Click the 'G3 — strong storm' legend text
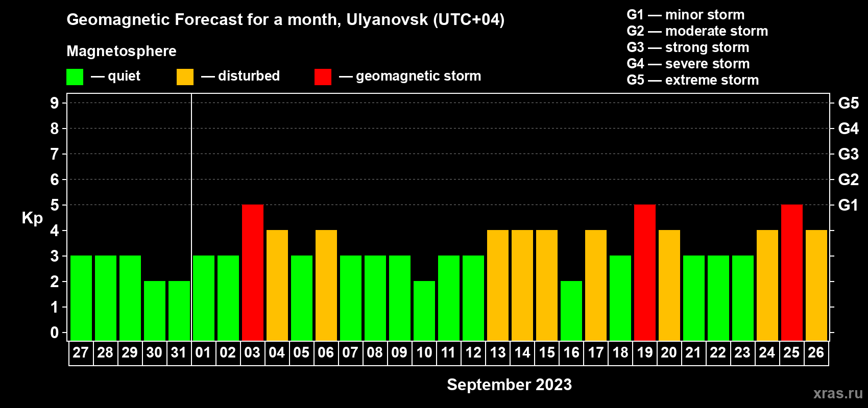The image size is (868, 408). point(688,47)
